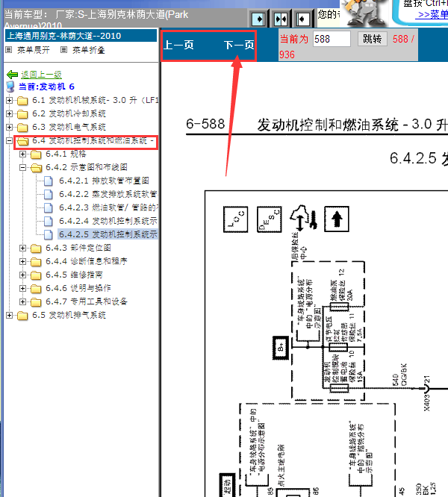This screenshot has height=497, width=448.
Task: Open 6.4.2.4 发动机控制系统示 item
Action: [108, 221]
